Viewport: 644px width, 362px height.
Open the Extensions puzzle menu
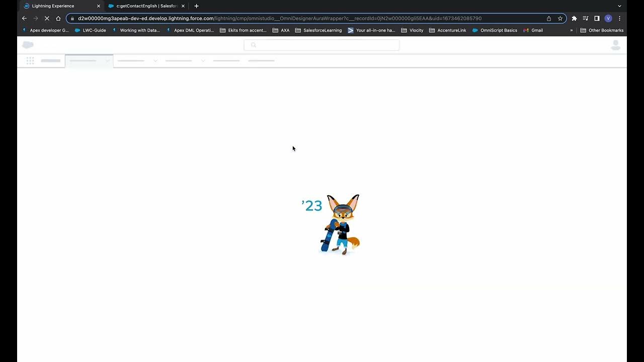pos(574,18)
